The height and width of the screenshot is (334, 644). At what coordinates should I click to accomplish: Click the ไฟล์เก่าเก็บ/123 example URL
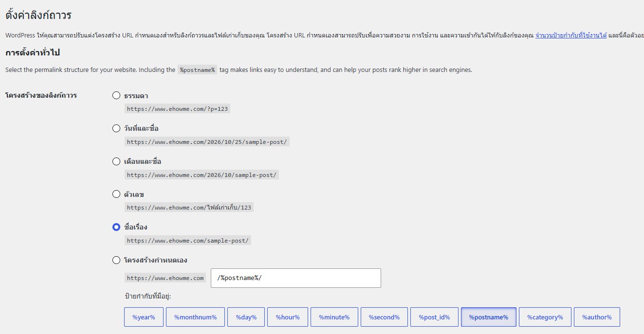pyautogui.click(x=189, y=208)
